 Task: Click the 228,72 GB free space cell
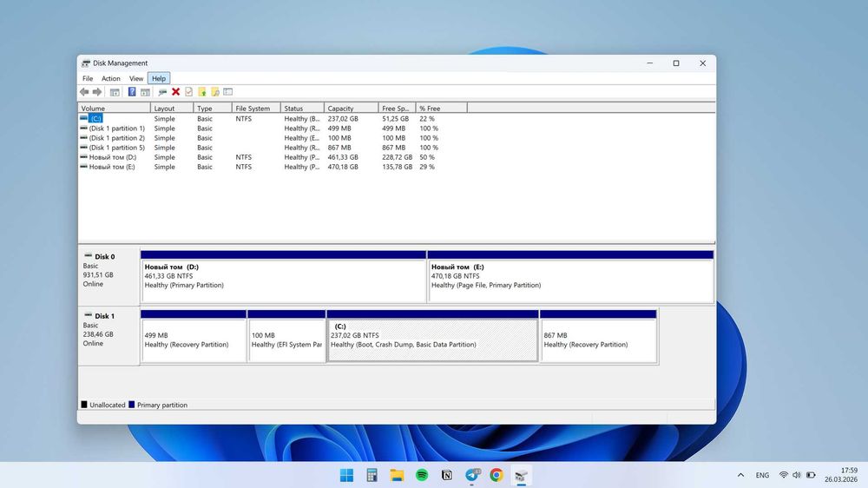397,157
